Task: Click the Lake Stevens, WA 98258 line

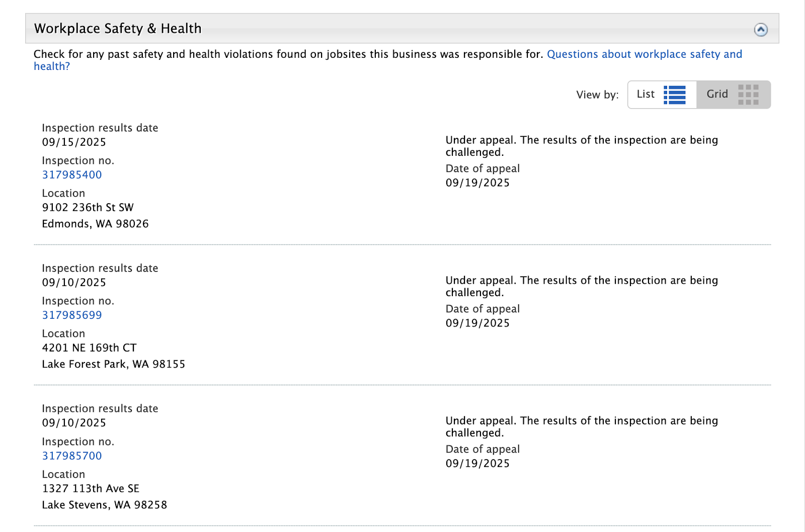Action: [x=104, y=505]
